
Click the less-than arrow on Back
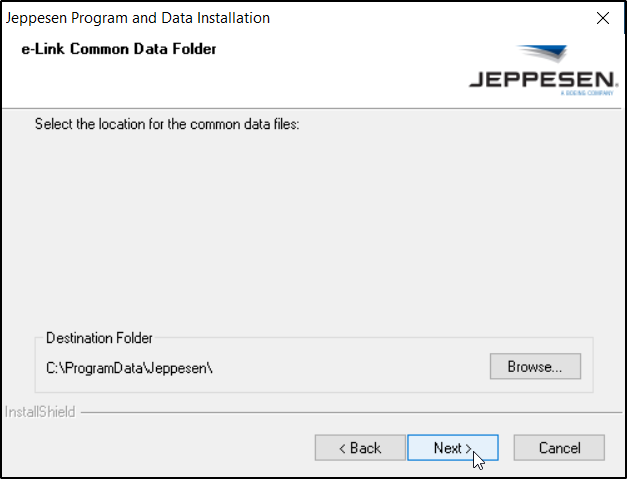point(342,449)
